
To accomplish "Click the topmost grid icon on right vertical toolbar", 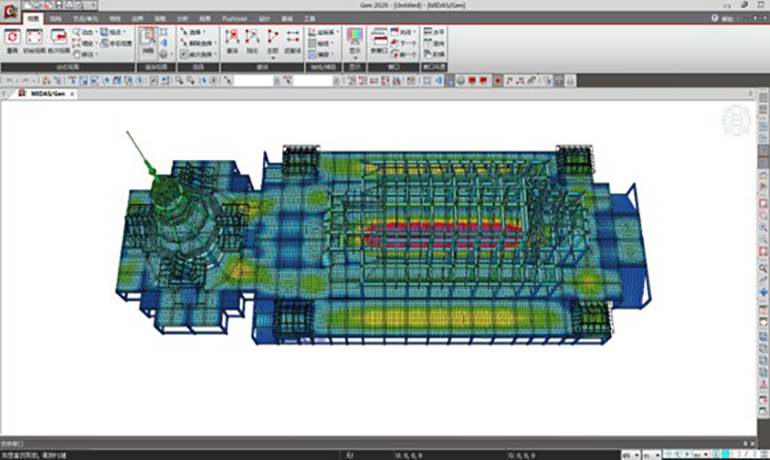I will tap(763, 98).
